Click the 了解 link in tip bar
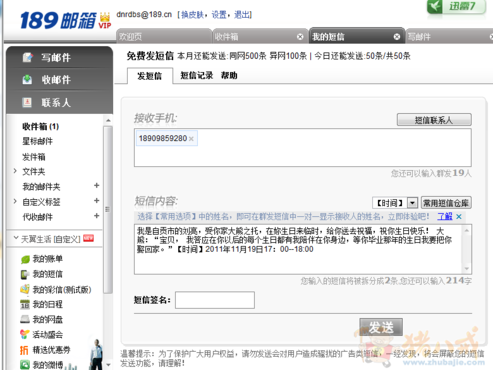Screen dimensions: 493x370 coord(445,216)
